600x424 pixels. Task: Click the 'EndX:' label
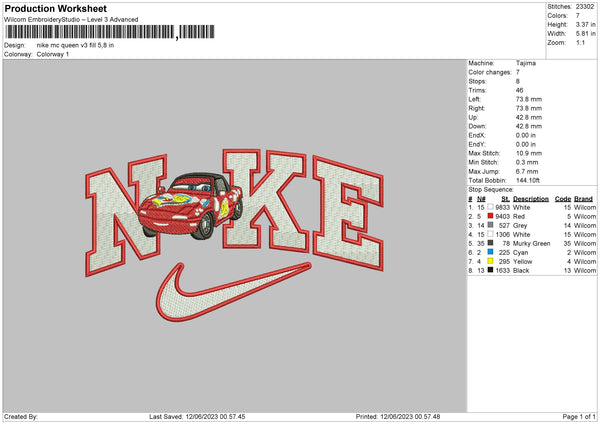477,135
